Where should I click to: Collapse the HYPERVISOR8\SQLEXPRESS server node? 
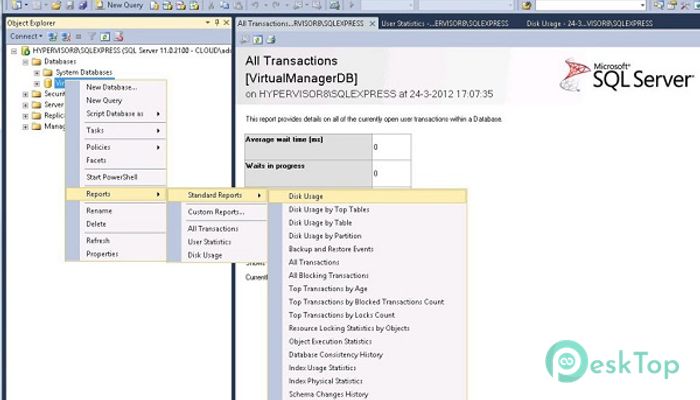coord(14,51)
